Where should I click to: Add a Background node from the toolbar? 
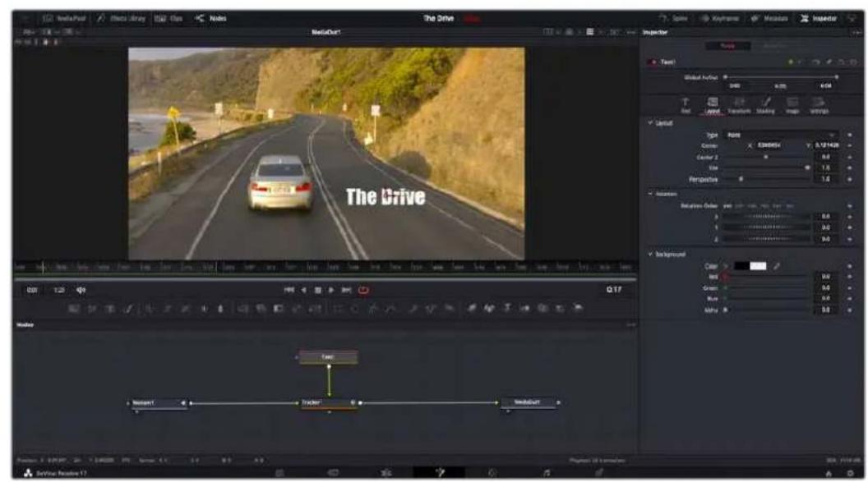[x=74, y=309]
